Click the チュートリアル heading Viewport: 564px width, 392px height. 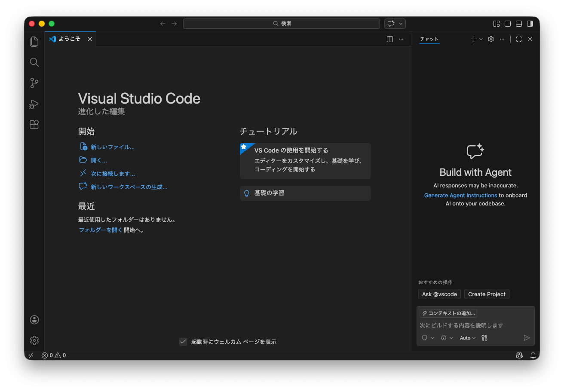click(268, 131)
